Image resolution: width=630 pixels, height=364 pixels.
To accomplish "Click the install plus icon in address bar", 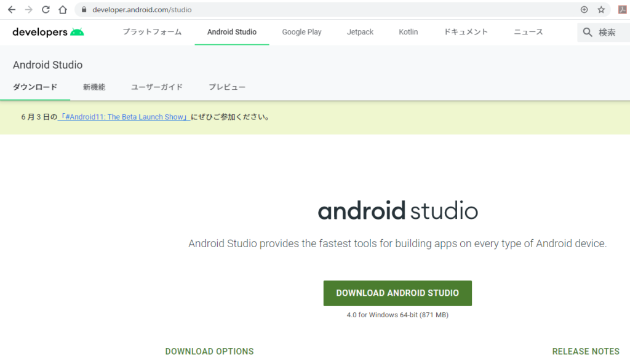I will point(584,10).
